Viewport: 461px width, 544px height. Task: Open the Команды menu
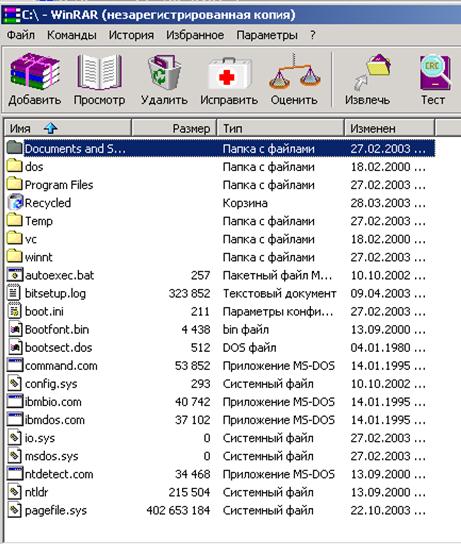[72, 35]
